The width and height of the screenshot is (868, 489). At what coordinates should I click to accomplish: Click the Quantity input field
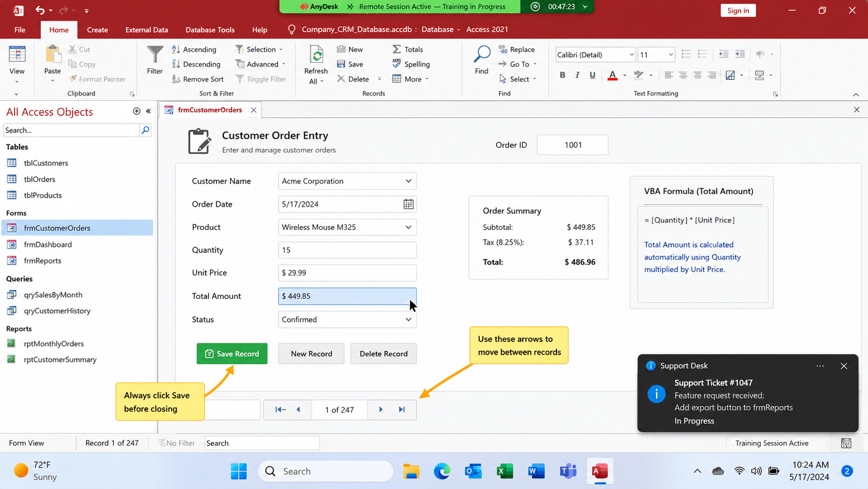tap(347, 250)
